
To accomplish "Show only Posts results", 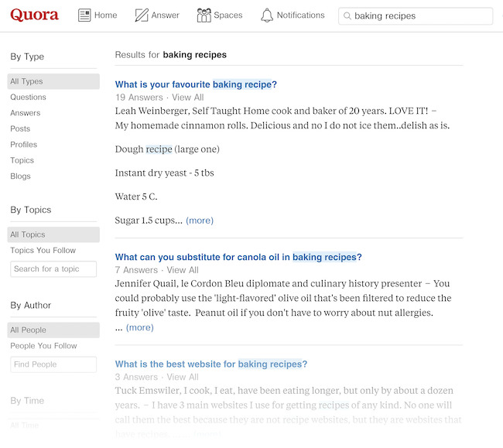I will [20, 129].
